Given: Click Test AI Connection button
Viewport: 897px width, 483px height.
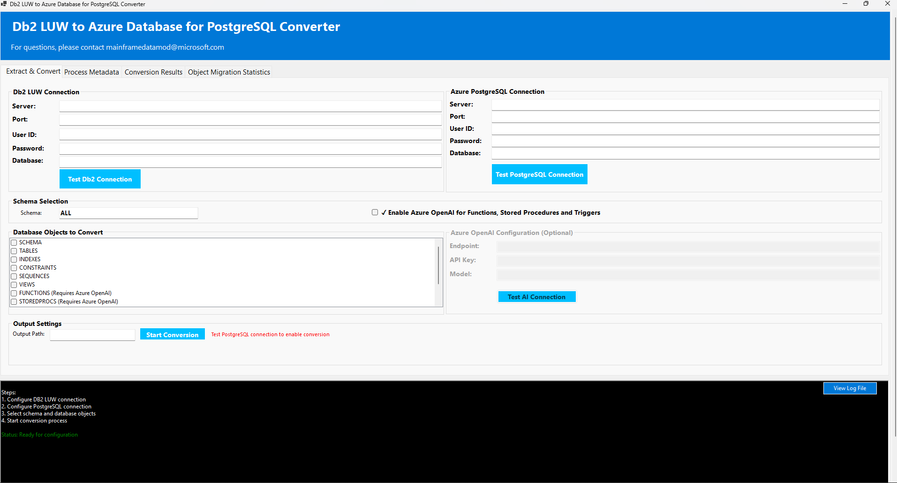Looking at the screenshot, I should click(x=537, y=297).
